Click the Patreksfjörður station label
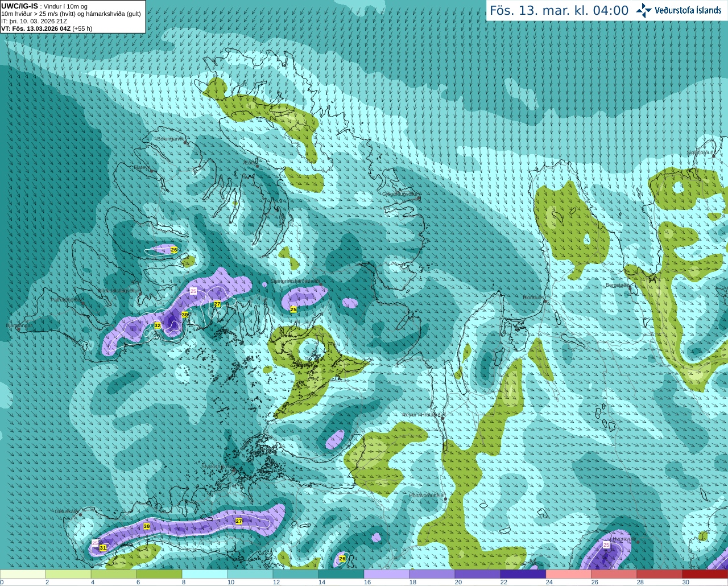Screen dimensions: 728x586 pyautogui.click(x=66, y=299)
